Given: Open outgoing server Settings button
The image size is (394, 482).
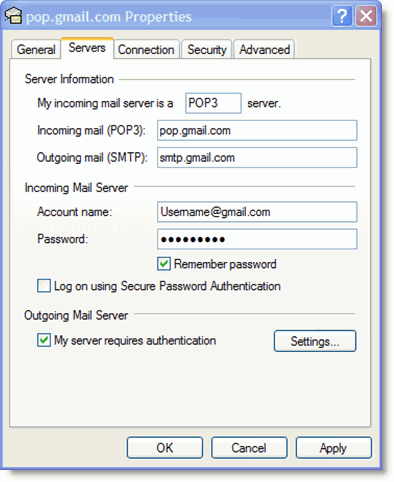Looking at the screenshot, I should tap(315, 341).
